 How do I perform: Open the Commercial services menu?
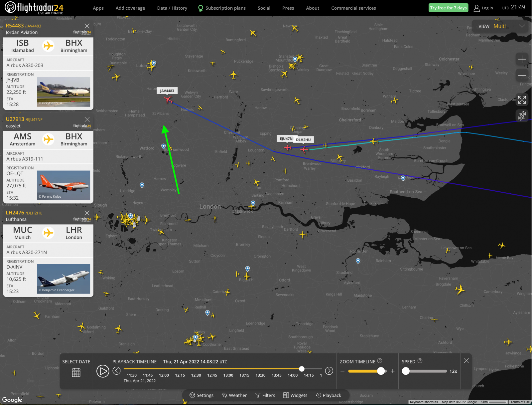(x=353, y=8)
